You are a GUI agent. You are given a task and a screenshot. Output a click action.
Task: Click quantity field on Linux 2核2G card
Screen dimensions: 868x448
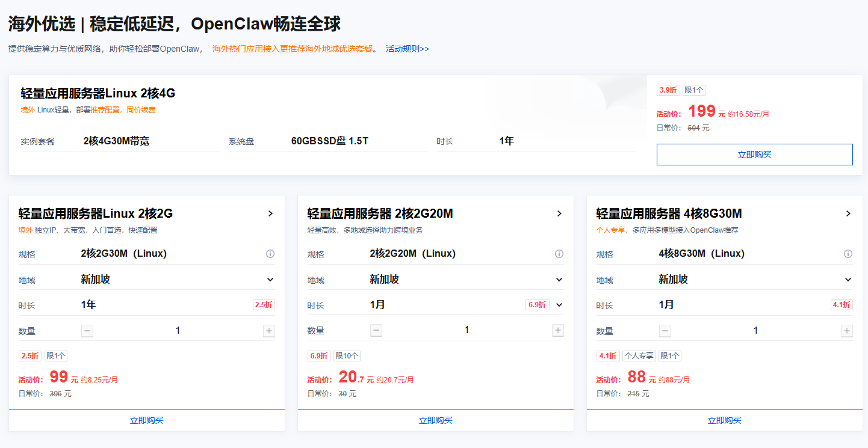point(178,331)
